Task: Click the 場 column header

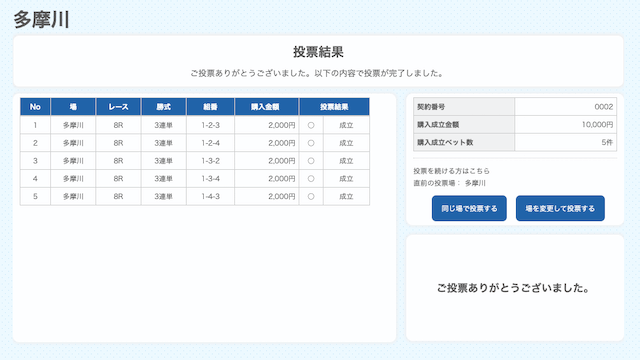Action: [73, 107]
